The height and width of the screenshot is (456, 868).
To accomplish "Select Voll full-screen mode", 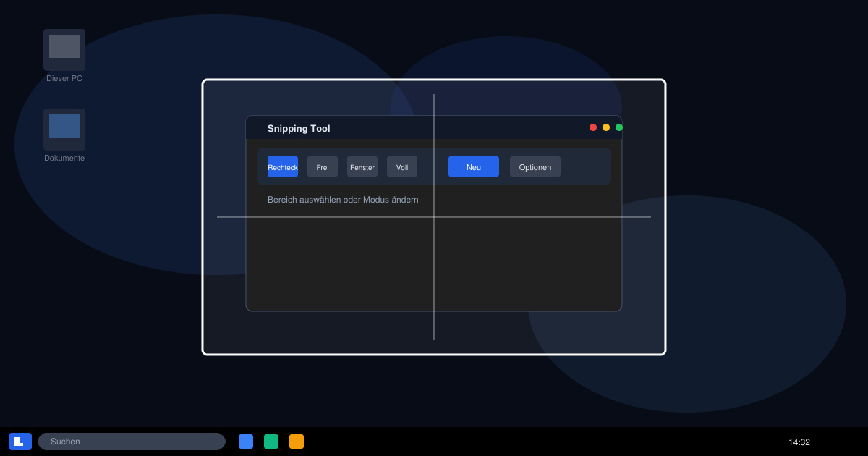I will pos(402,166).
